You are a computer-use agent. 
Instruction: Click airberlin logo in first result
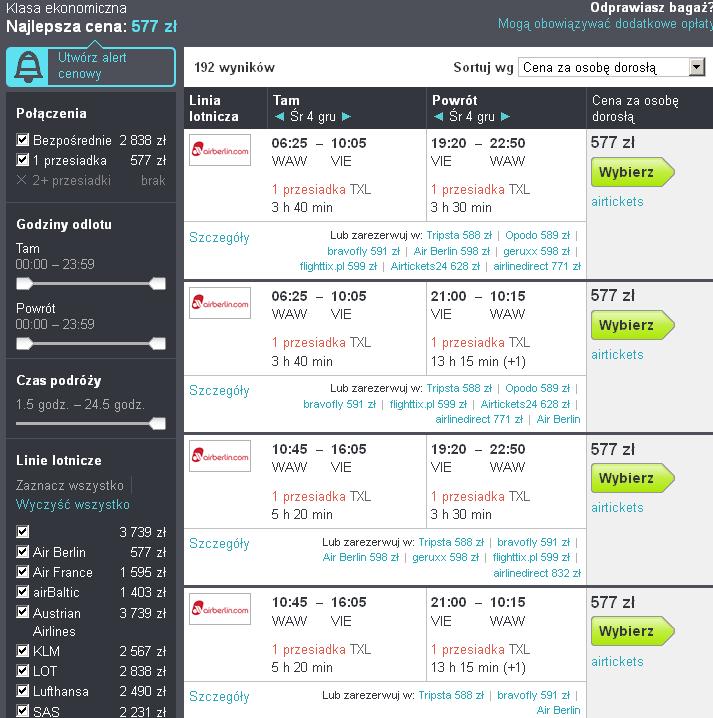pyautogui.click(x=220, y=150)
